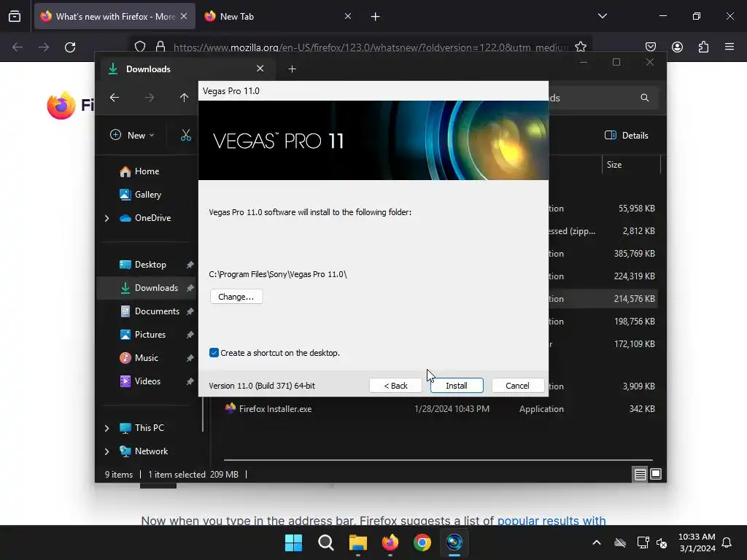The image size is (747, 560).
Task: Open Firefox View recent browsing icon
Action: coord(15,17)
